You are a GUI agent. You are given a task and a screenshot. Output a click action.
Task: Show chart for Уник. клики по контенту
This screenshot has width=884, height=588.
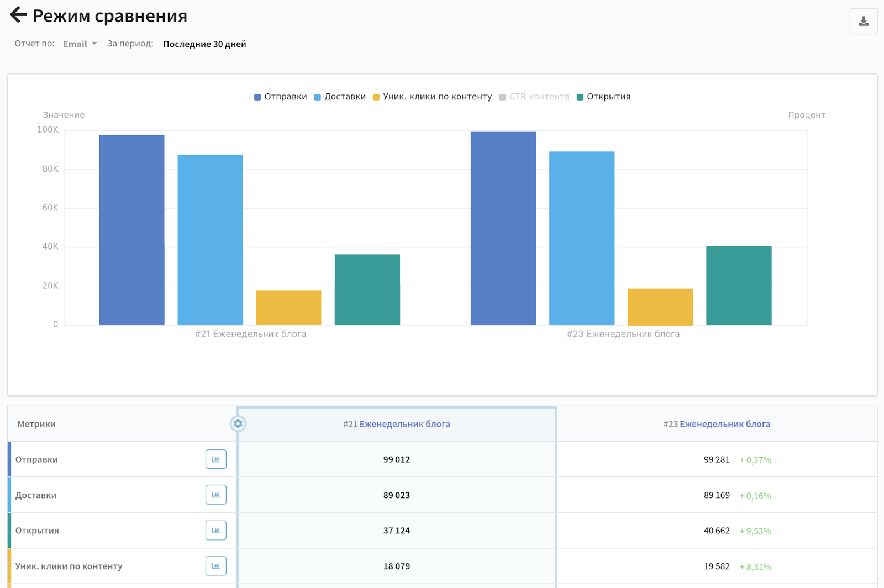pos(216,566)
